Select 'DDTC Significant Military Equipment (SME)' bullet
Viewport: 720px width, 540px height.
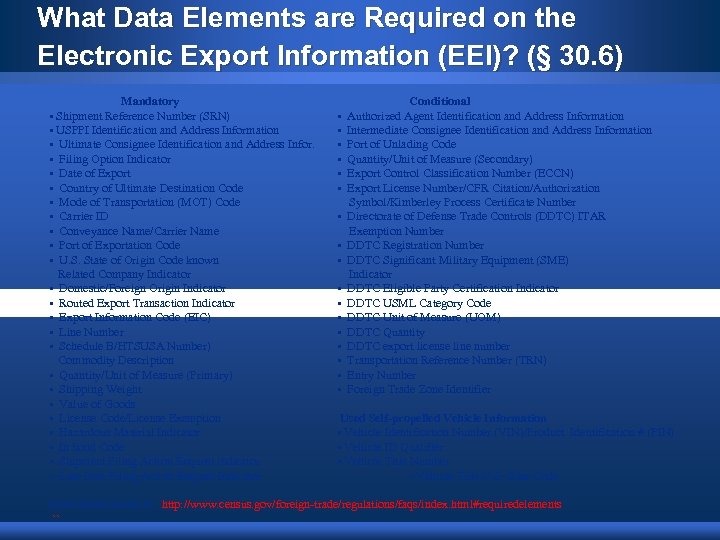click(x=457, y=260)
